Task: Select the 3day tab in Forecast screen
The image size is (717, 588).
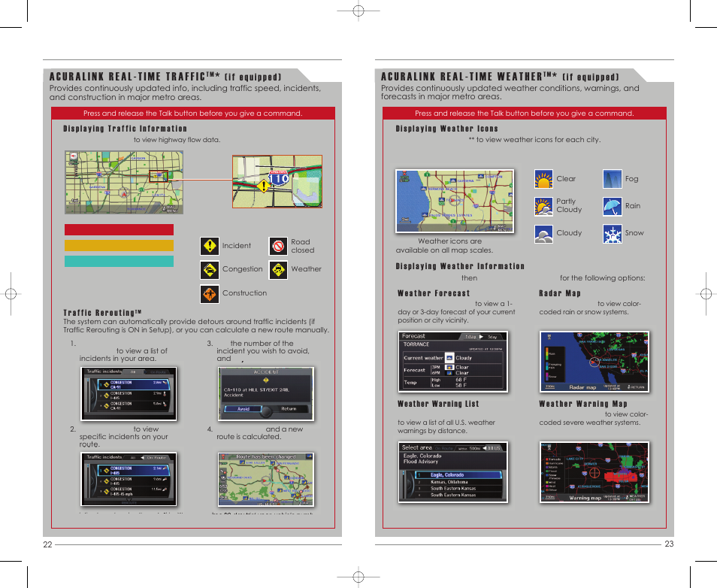Action: [492, 337]
